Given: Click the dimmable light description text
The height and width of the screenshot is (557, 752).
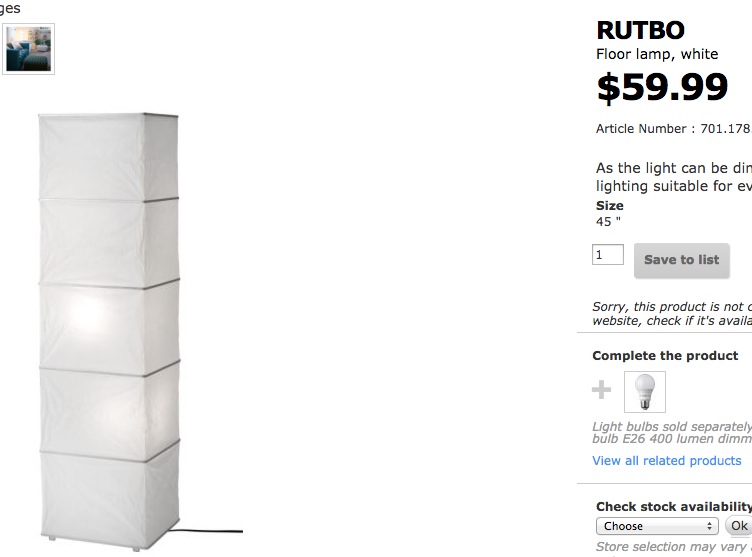Looking at the screenshot, I should tap(673, 177).
